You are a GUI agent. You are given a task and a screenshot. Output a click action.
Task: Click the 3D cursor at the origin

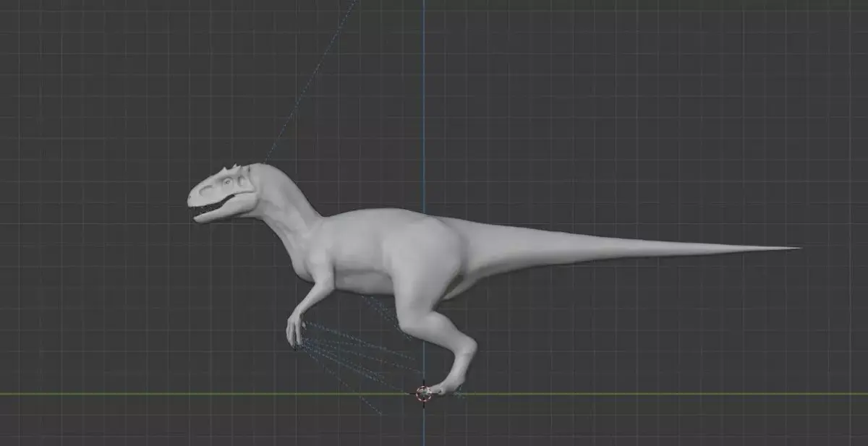(424, 393)
